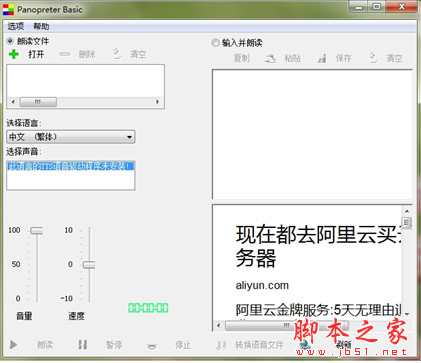Click the large text input area
Viewport: 421px width, 363px height.
pos(312,134)
